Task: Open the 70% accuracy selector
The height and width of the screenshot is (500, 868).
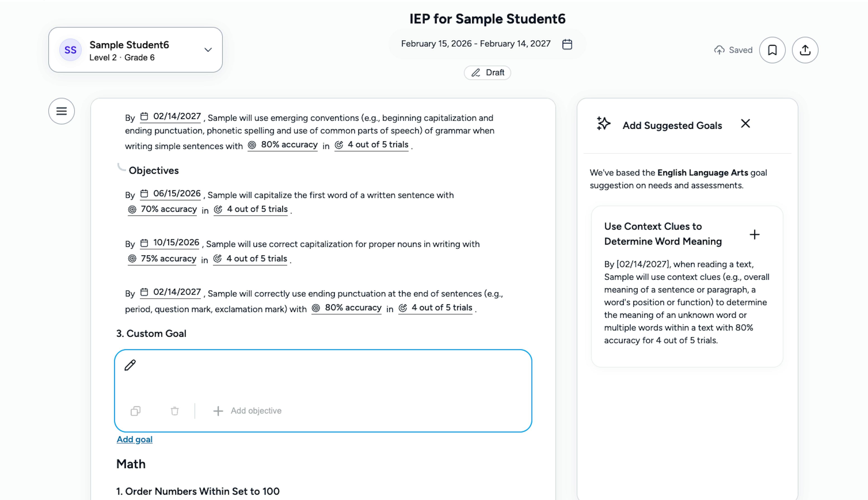Action: pyautogui.click(x=163, y=210)
